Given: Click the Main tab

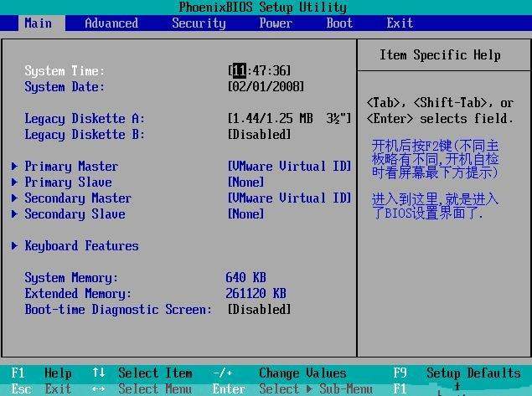Looking at the screenshot, I should coord(39,23).
